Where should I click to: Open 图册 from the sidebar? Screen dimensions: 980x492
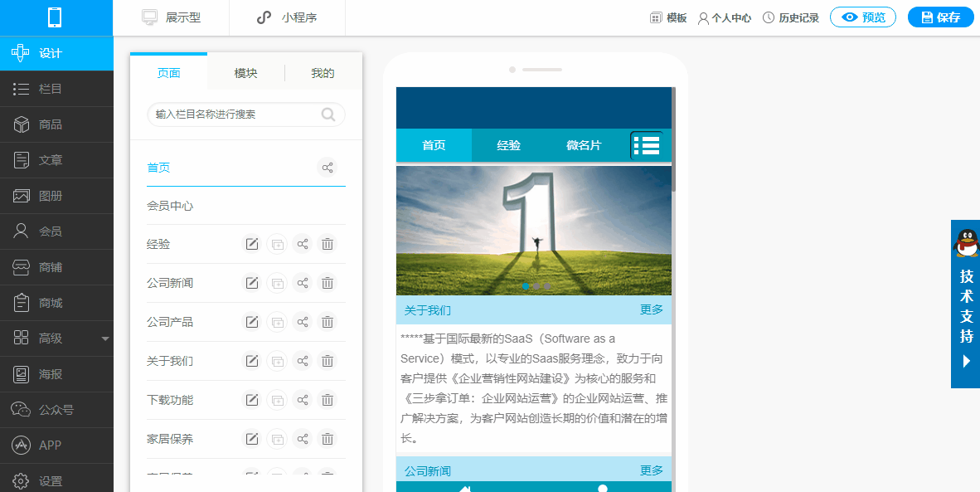57,196
